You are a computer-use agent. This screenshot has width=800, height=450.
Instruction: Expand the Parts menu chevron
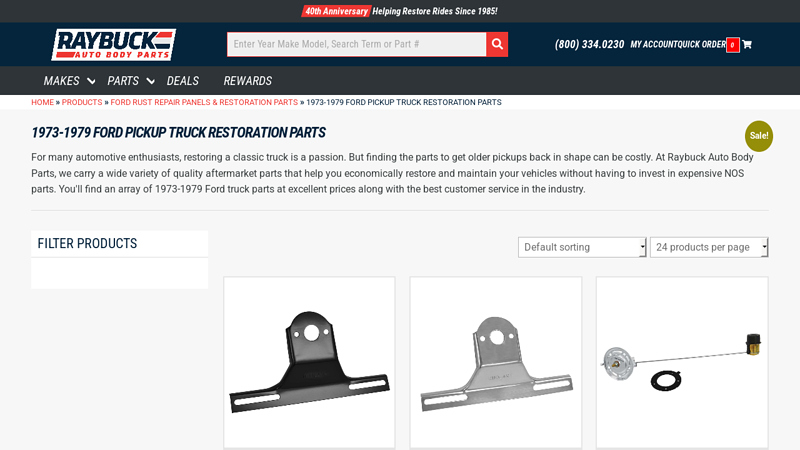click(x=151, y=81)
